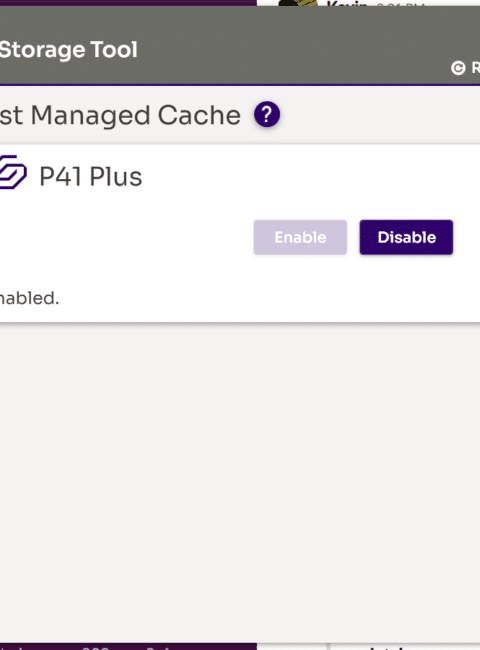Click the copyright symbol in the header
480x650 pixels.
(x=458, y=68)
